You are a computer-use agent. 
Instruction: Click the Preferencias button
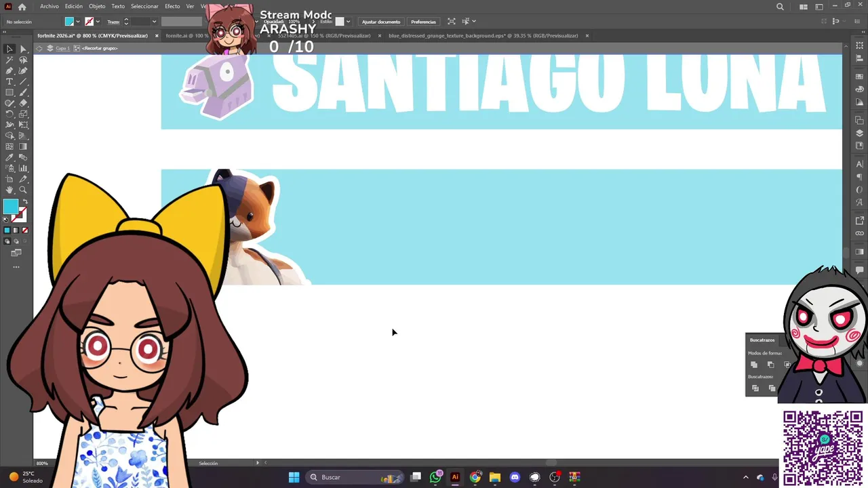click(423, 22)
